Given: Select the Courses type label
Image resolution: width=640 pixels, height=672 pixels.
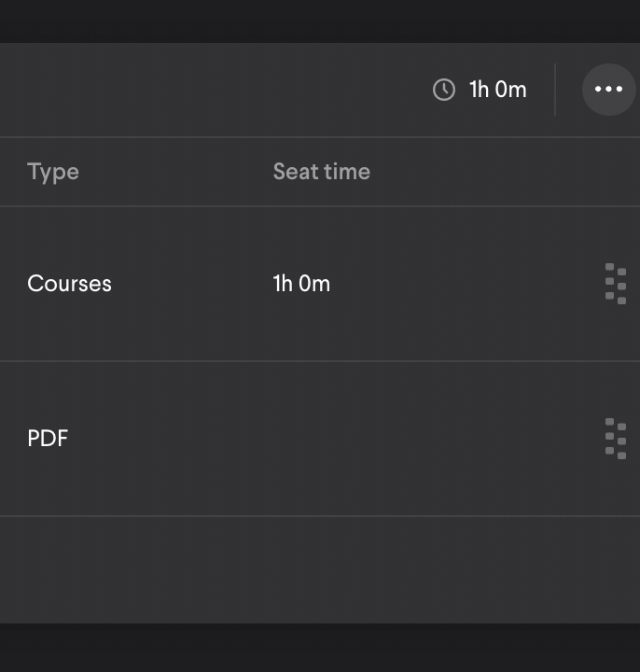Looking at the screenshot, I should point(69,284).
